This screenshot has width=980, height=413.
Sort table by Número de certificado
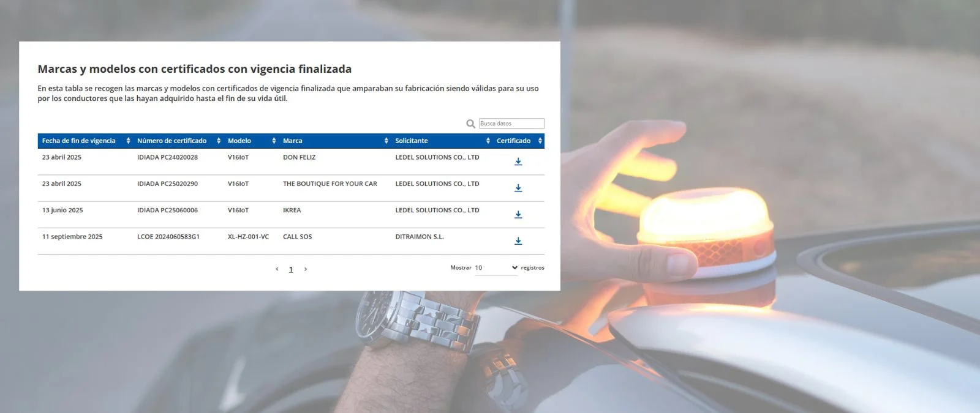click(x=178, y=141)
